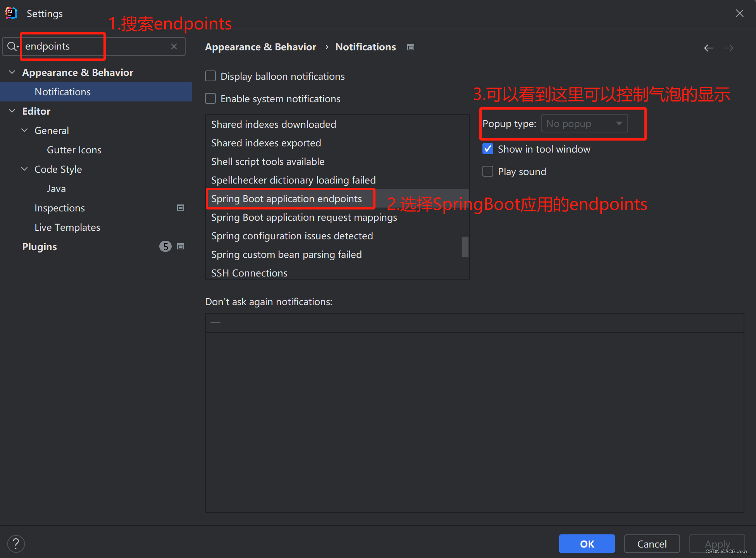This screenshot has width=756, height=558.
Task: Navigate back with the left arrow
Action: coord(709,48)
